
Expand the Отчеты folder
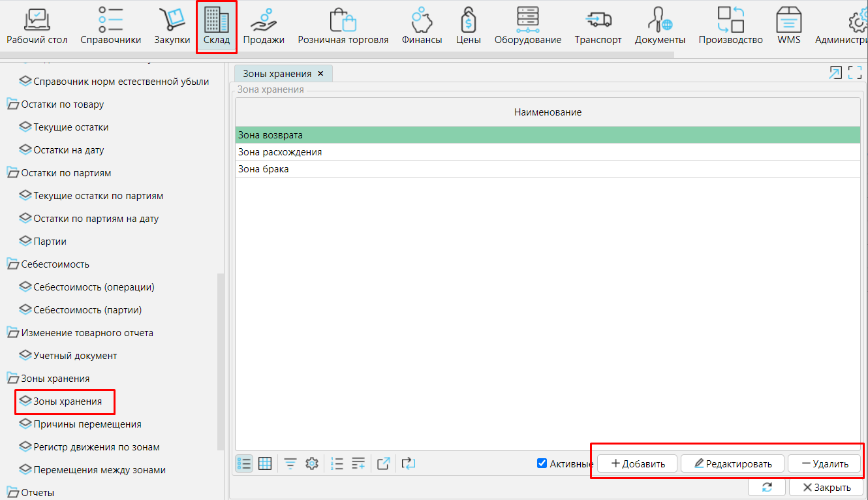12,493
